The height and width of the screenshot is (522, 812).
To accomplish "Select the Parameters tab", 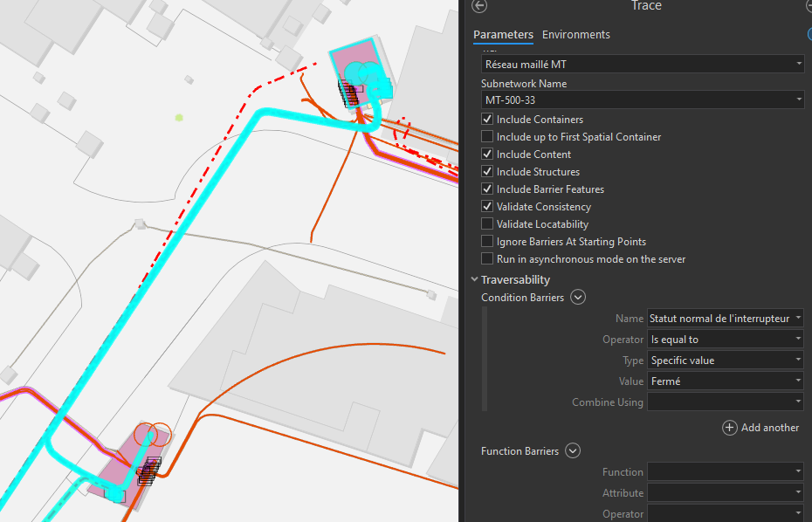I will coord(503,34).
